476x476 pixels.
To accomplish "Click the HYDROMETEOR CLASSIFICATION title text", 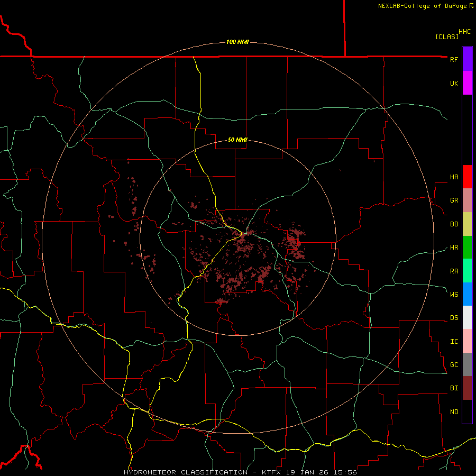I will point(186,472).
